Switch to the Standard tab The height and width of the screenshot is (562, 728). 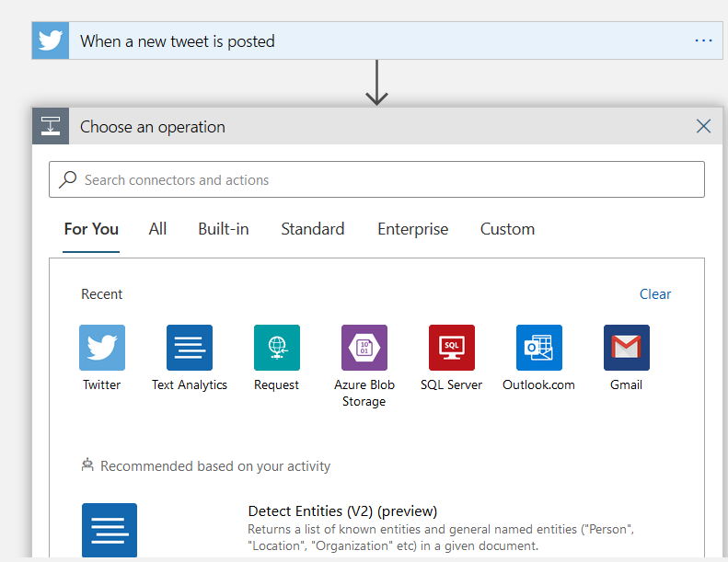tap(313, 229)
